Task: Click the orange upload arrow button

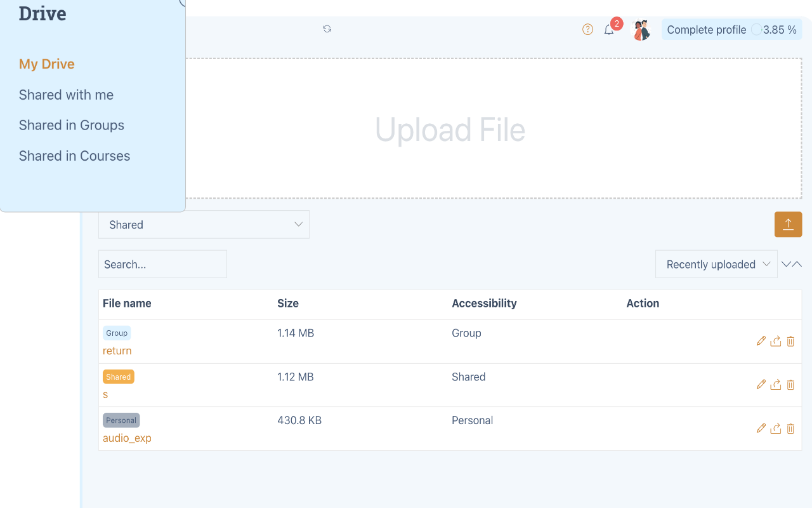Action: click(788, 224)
